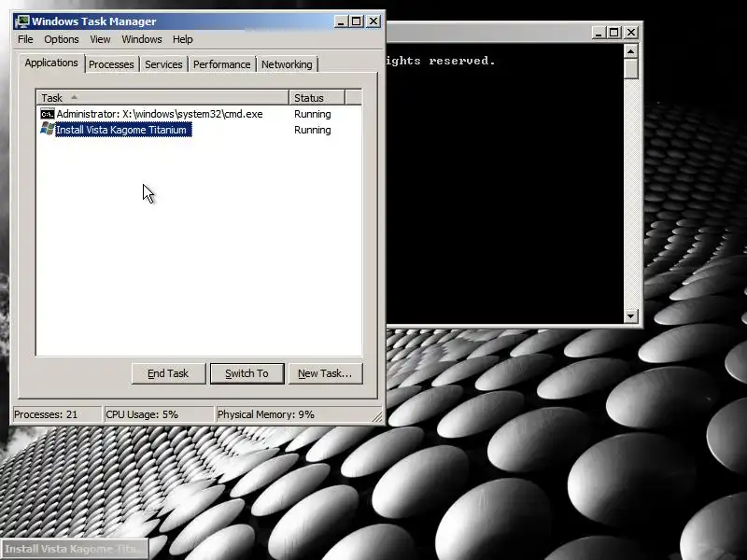747x560 pixels.
Task: Close the command prompt window
Action: point(631,33)
